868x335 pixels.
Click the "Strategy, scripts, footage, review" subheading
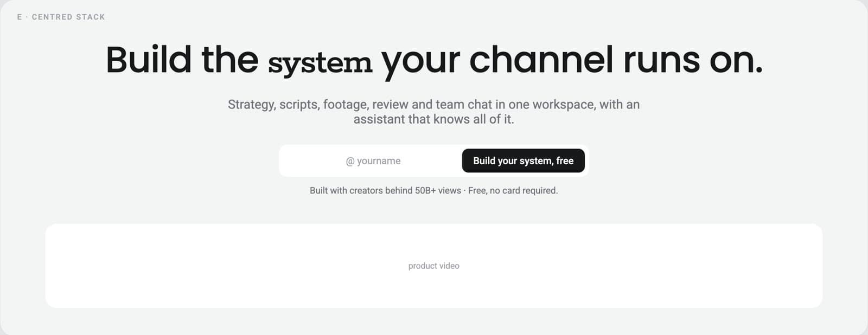pos(434,112)
